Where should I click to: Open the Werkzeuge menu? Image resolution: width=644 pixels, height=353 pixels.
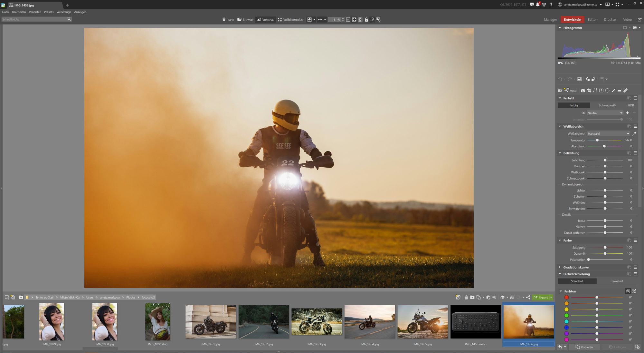click(64, 12)
